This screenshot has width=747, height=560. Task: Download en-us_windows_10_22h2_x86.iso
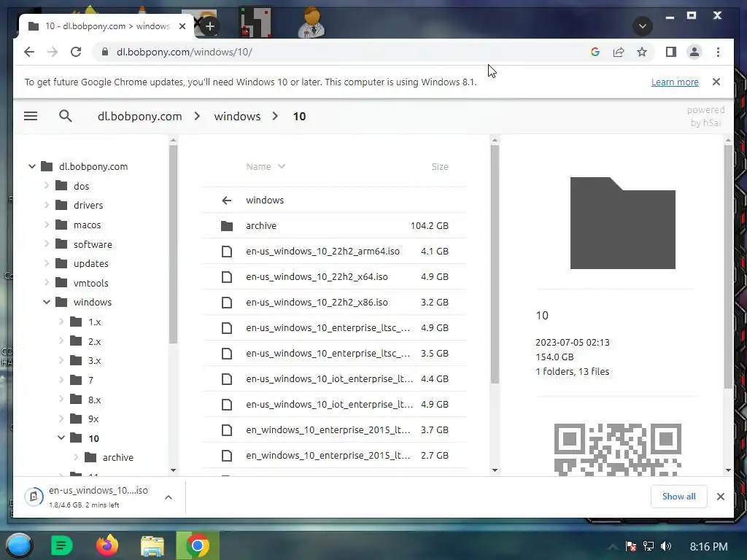click(333, 303)
